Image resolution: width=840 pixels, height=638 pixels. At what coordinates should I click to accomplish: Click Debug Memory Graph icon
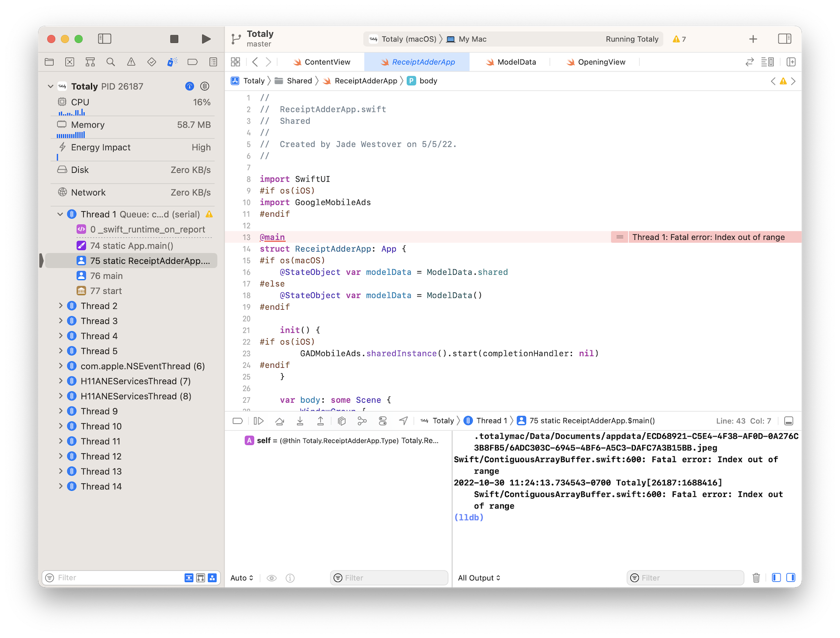[362, 421]
